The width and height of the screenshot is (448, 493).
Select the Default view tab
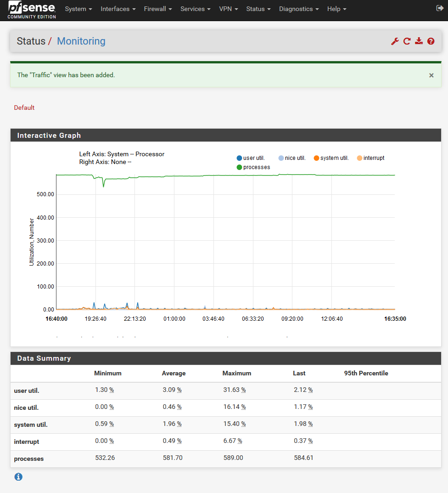24,108
